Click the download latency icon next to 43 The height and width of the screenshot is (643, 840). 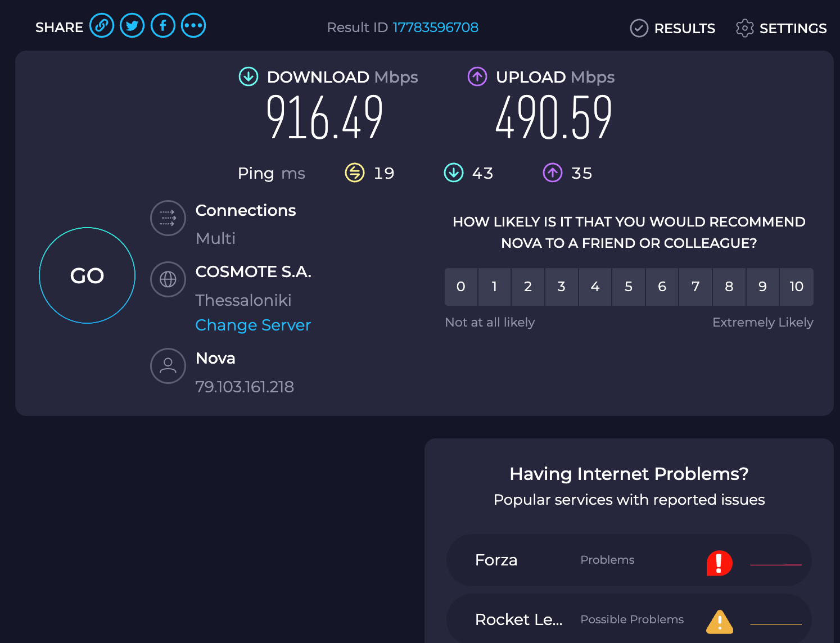point(454,173)
